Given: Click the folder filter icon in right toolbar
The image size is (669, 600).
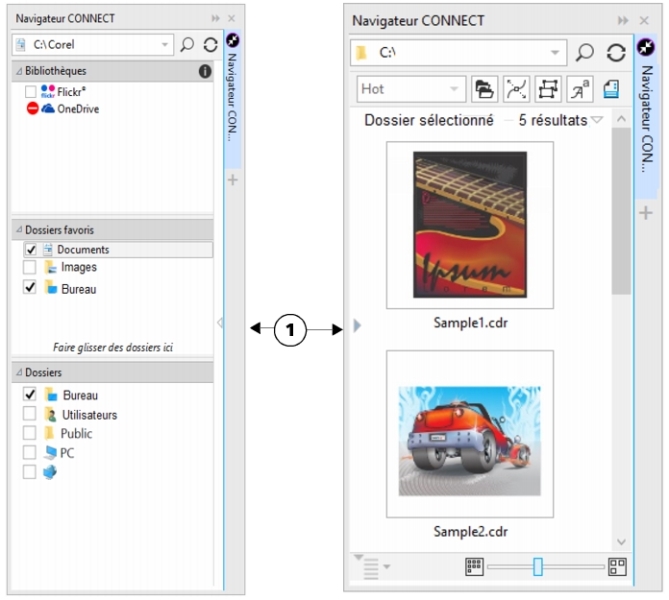Looking at the screenshot, I should [x=485, y=89].
